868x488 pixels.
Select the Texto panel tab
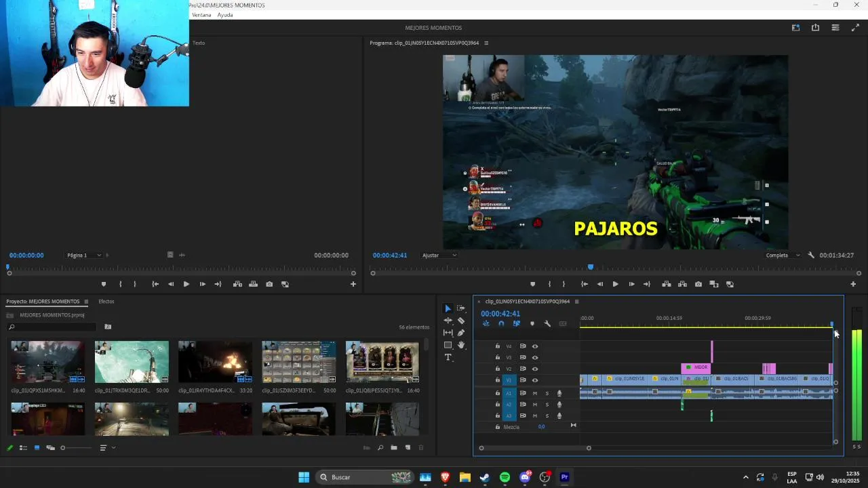[199, 43]
